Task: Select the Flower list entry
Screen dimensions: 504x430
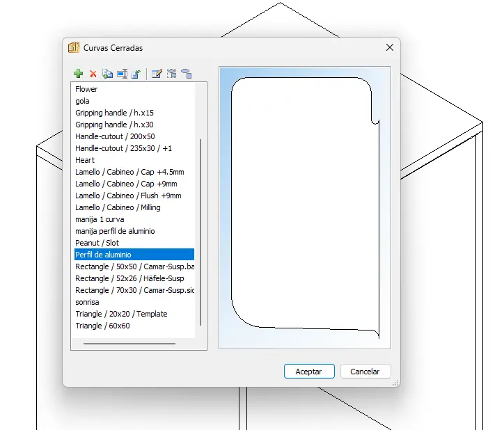Action: tap(87, 89)
